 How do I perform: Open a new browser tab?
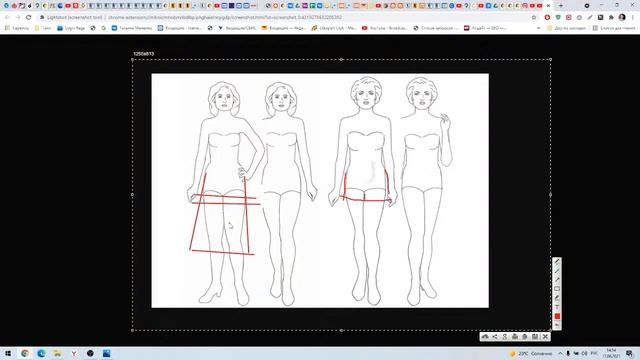560,6
